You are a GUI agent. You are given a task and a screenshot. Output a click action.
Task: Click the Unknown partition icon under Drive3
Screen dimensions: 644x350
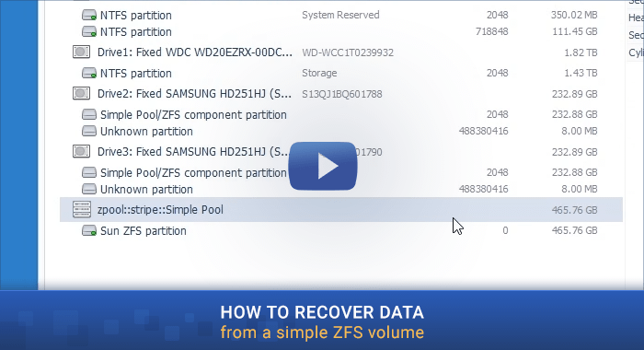pyautogui.click(x=89, y=189)
